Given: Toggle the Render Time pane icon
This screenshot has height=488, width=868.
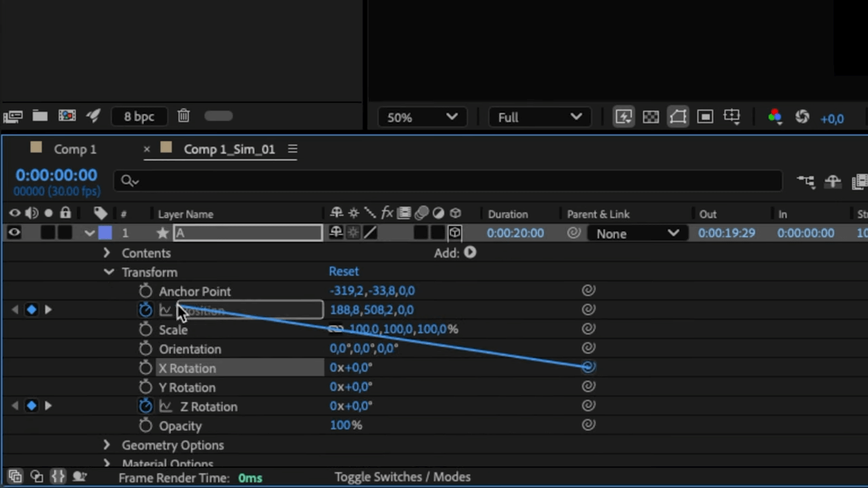Looking at the screenshot, I should click(79, 477).
